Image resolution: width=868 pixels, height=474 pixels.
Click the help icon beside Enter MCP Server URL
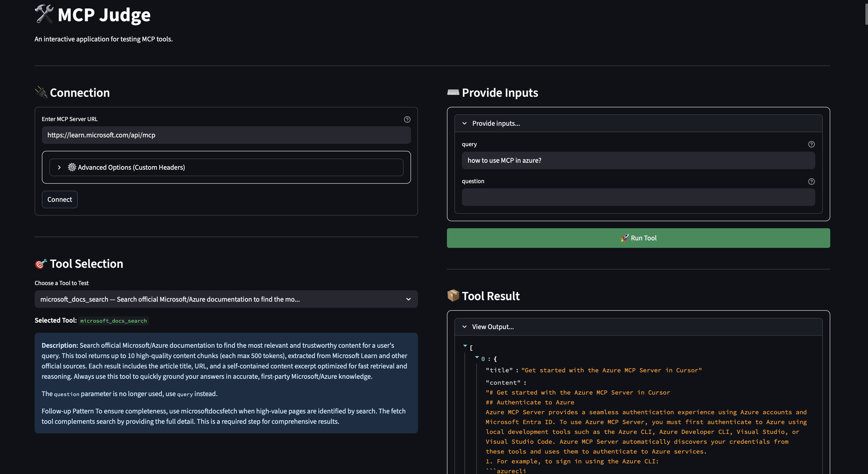[407, 120]
